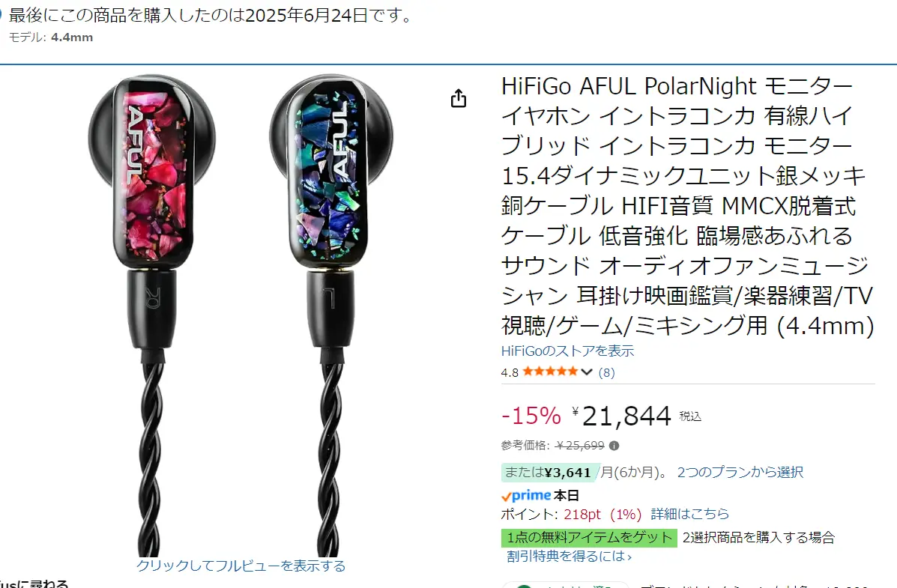
Task: Click the five-star rating icons
Action: coord(550,372)
